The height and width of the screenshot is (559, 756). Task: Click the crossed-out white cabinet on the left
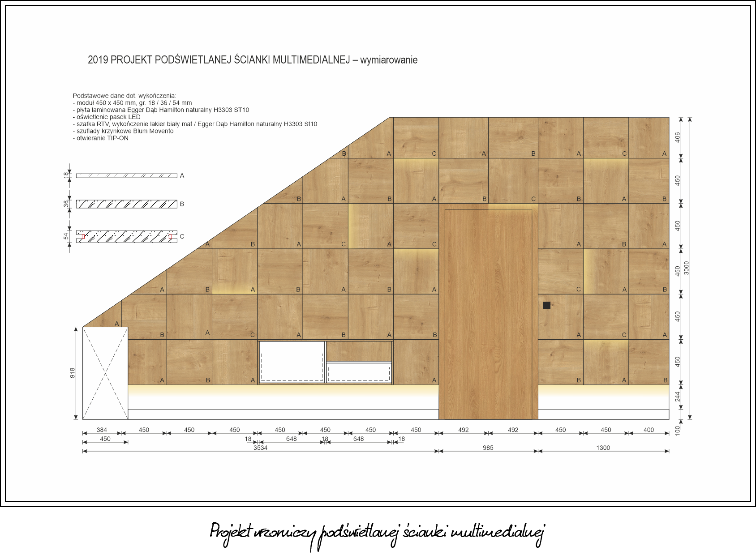(105, 373)
